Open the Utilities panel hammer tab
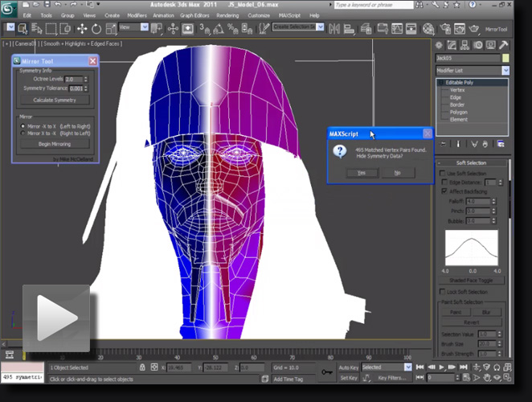The height and width of the screenshot is (402, 532). (504, 45)
